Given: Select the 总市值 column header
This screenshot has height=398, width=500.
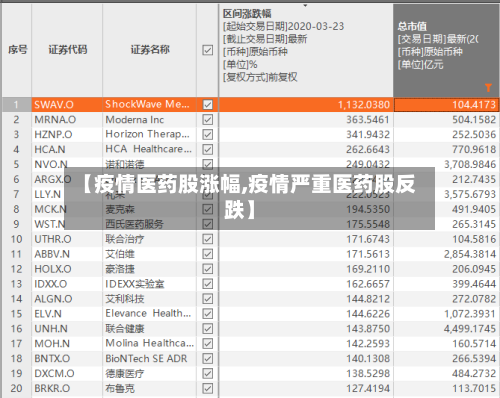Looking at the screenshot, I should click(x=446, y=50).
